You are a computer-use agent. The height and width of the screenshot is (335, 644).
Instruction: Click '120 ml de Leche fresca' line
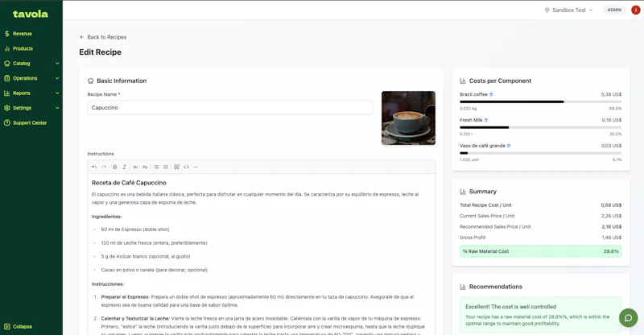point(154,243)
